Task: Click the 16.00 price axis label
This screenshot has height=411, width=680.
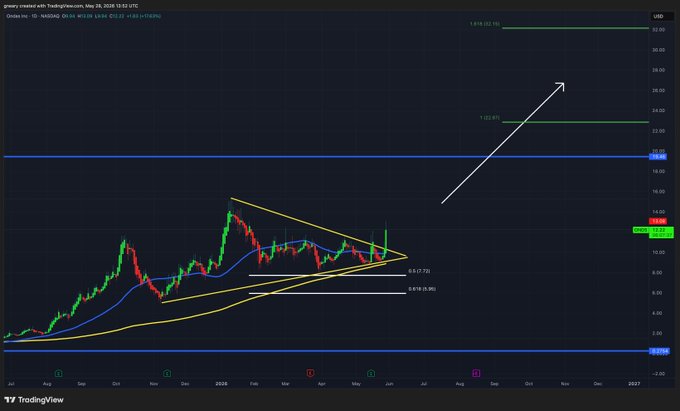Action: 659,191
